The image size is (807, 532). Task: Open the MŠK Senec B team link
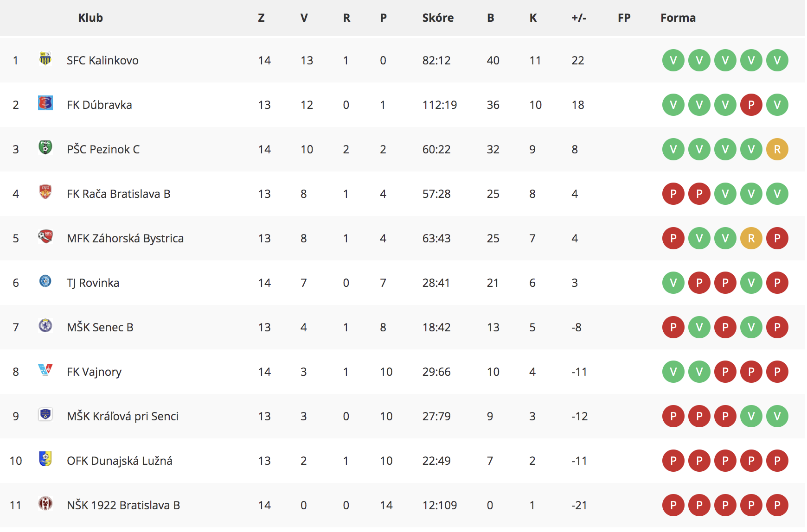coord(100,328)
